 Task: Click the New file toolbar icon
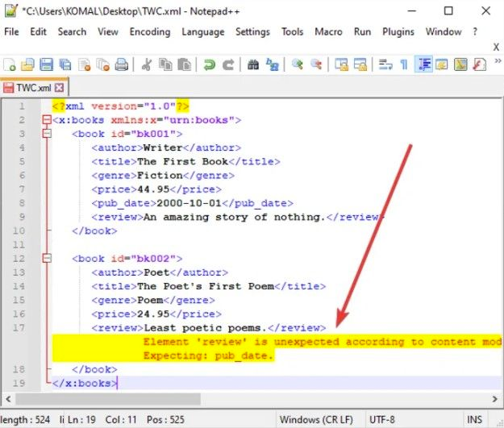point(10,64)
